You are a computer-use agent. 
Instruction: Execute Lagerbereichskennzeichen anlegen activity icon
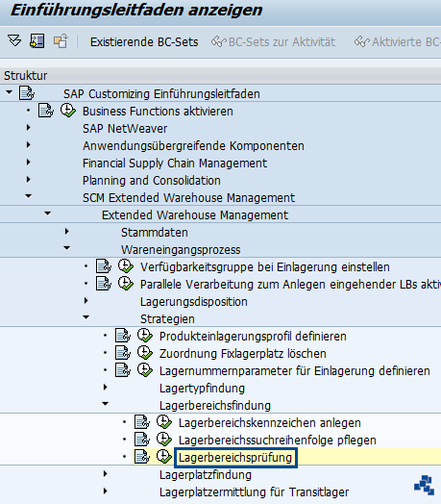coord(164,422)
